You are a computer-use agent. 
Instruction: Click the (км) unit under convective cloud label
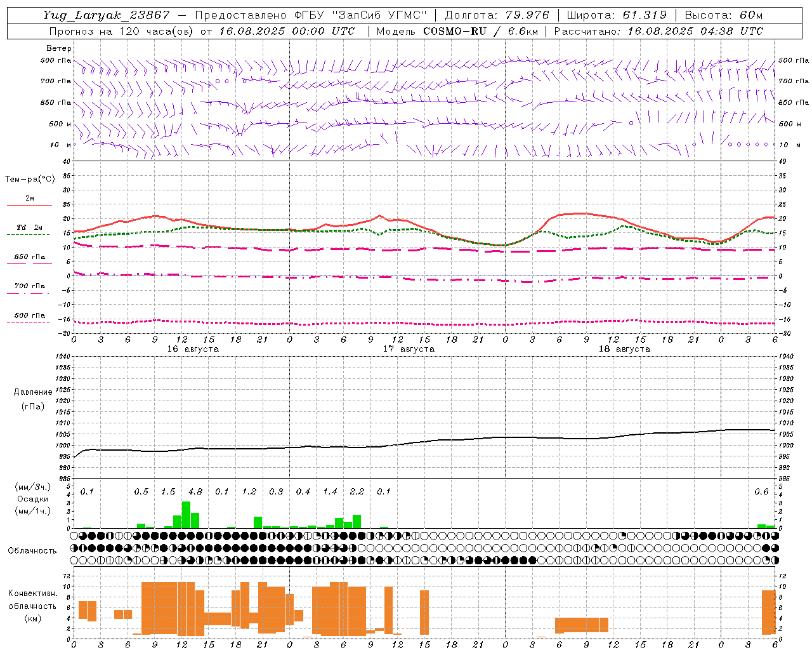(x=32, y=618)
